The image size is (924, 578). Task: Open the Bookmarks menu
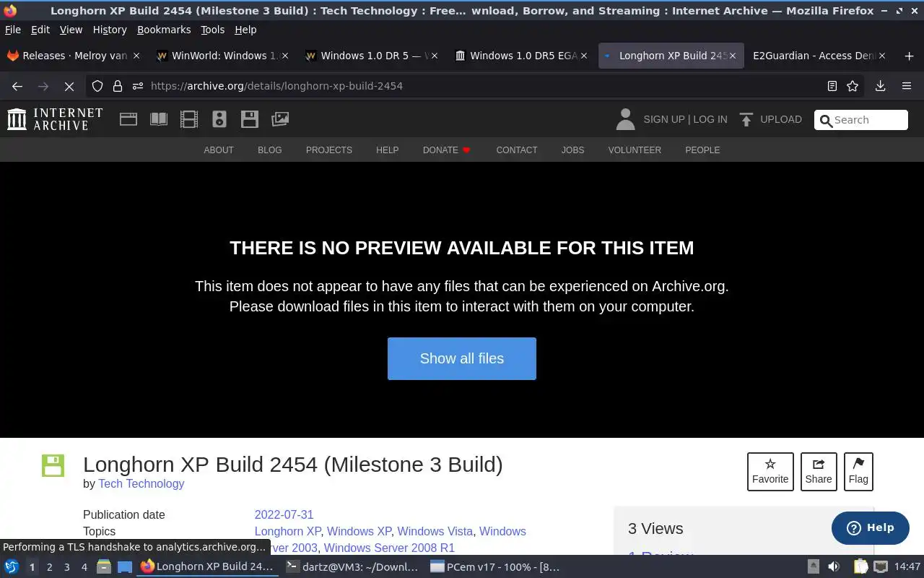(x=164, y=30)
